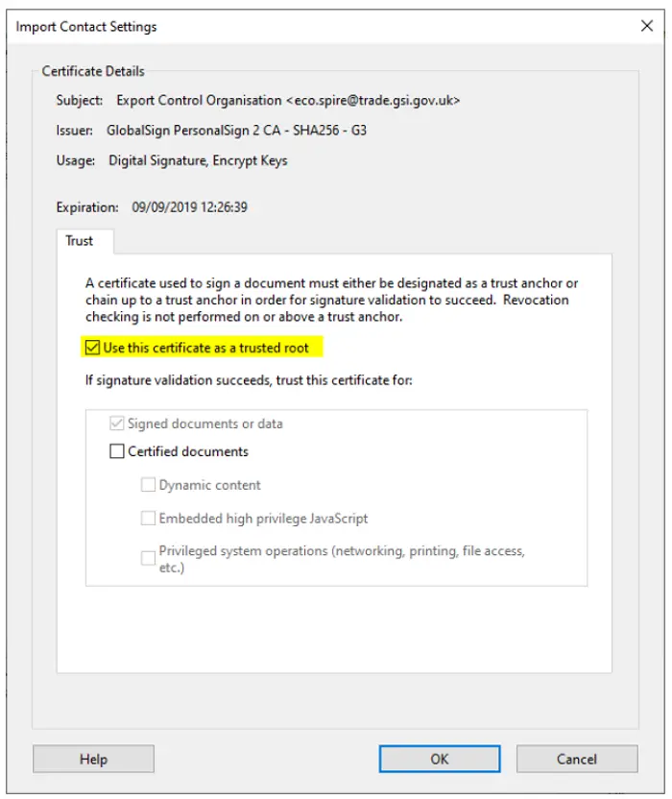
Task: Click the 'Subject:' field label
Action: (80, 101)
